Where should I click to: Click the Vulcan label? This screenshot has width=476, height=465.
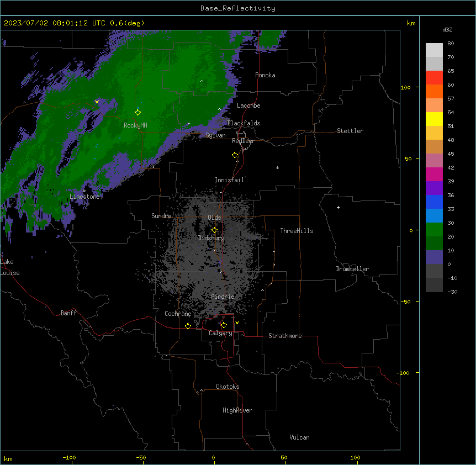[x=299, y=437]
